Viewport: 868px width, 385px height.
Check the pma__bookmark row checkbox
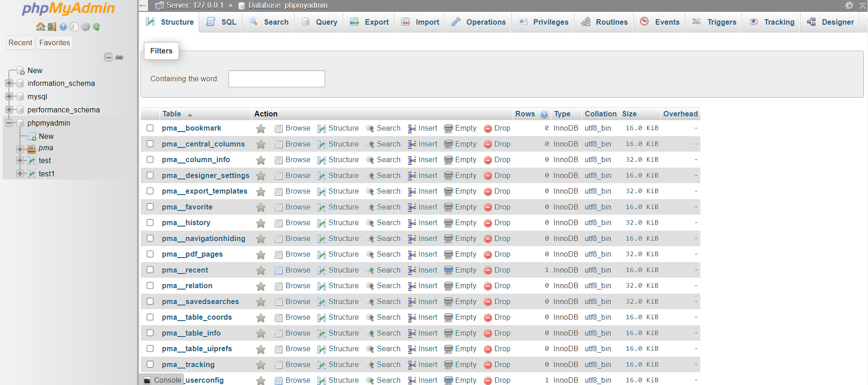pos(150,128)
